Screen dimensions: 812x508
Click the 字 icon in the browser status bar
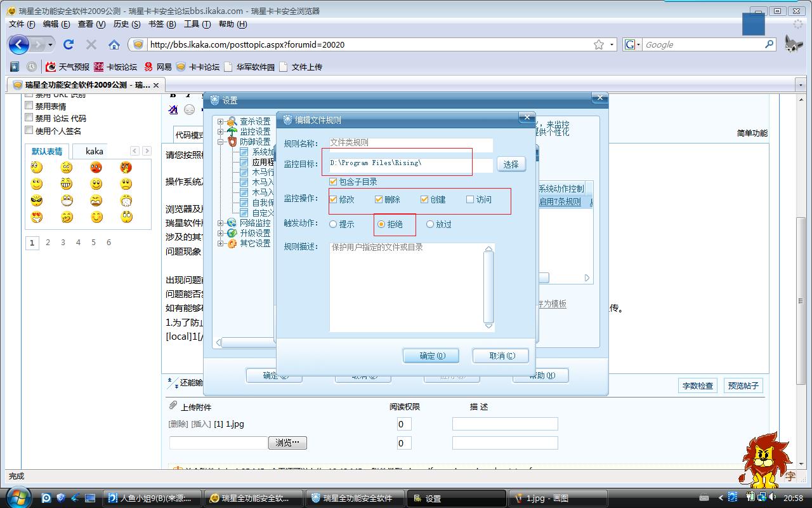click(791, 476)
